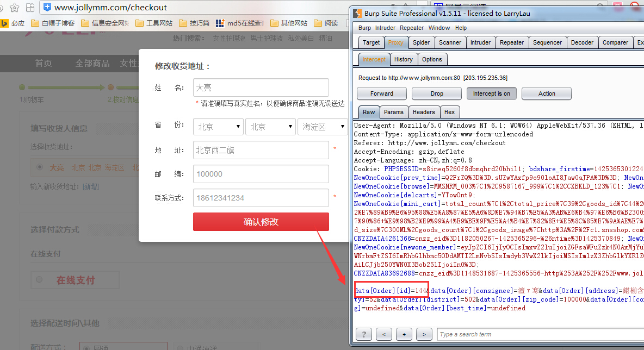Select the 中通速递 delivery radio option
The height and width of the screenshot is (350, 644).
click(x=180, y=348)
